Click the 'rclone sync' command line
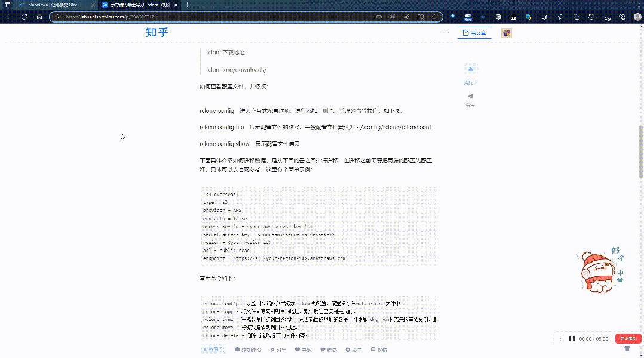The height and width of the screenshot is (358, 644). click(x=321, y=319)
